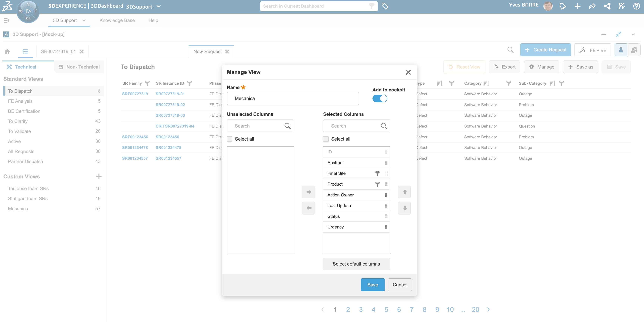The image size is (644, 324).
Task: Add a custom view with plus icon
Action: pos(99,176)
